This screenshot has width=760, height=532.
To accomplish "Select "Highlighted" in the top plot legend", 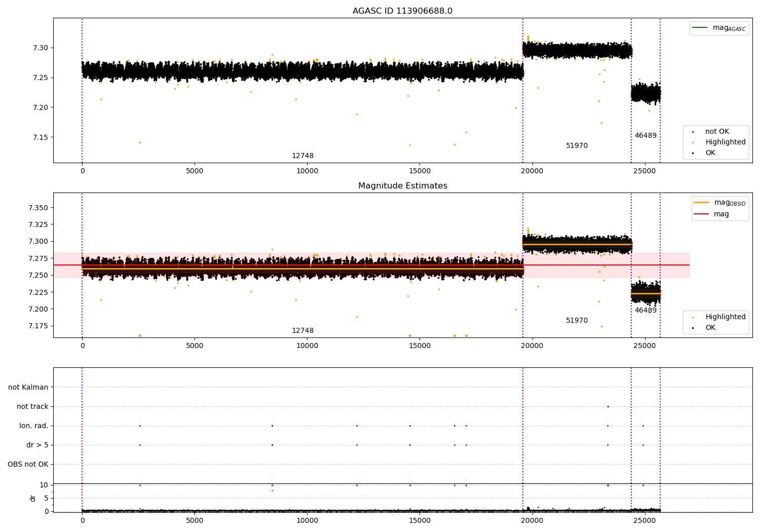I will [x=726, y=142].
